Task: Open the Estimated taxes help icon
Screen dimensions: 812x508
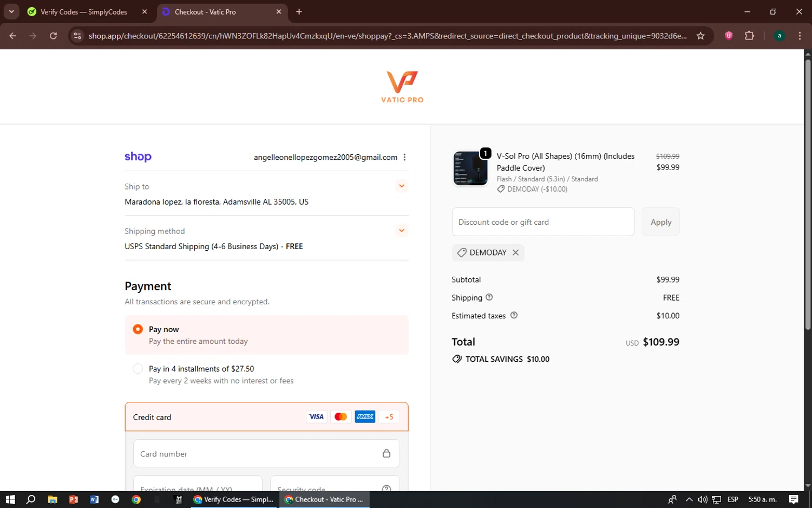Action: click(x=514, y=315)
